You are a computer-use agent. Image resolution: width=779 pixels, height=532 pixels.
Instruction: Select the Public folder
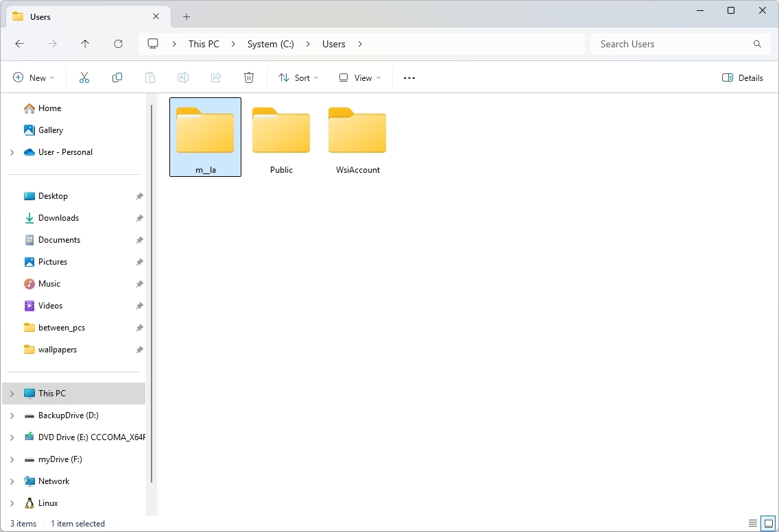281,137
